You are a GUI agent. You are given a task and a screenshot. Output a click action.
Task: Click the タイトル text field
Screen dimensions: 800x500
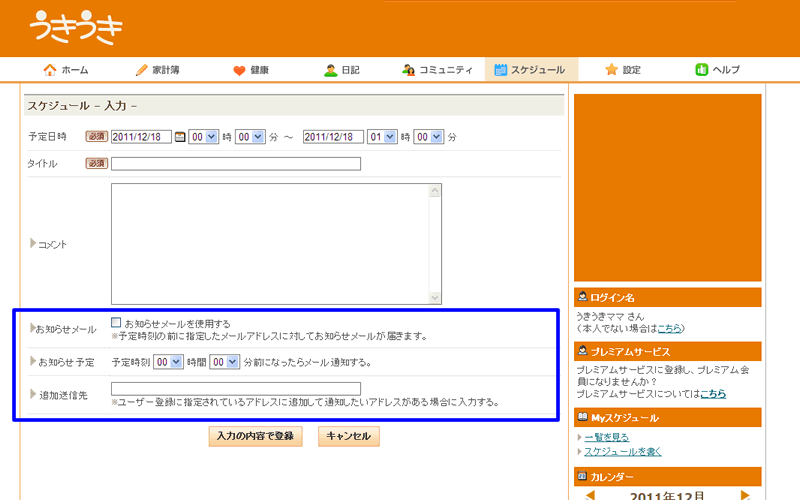pyautogui.click(x=236, y=164)
